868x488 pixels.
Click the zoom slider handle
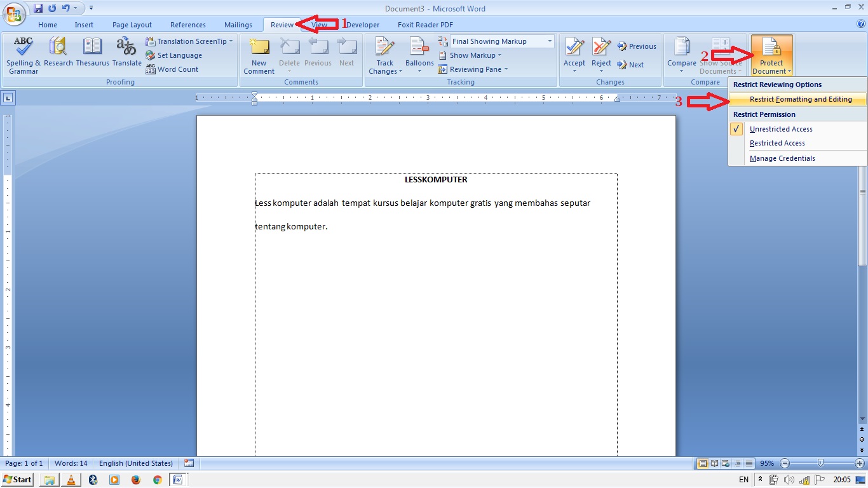pos(821,463)
